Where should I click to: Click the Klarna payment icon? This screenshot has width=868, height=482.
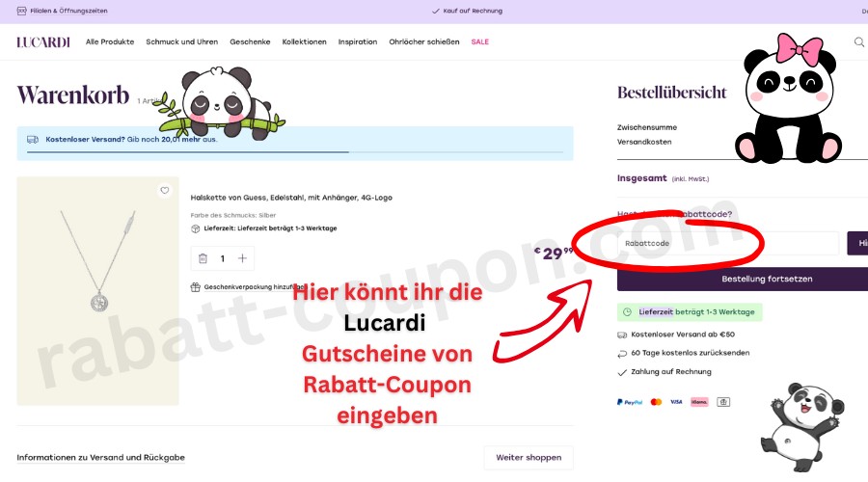pos(698,401)
